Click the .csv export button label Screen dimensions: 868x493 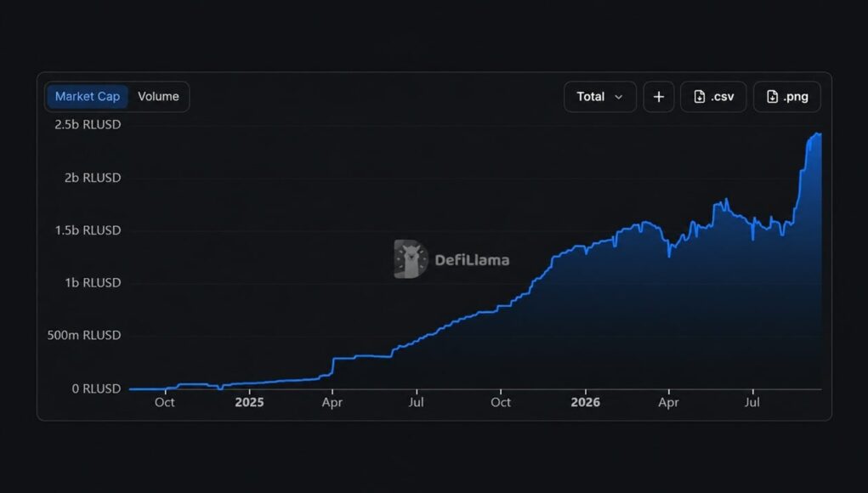tap(723, 97)
